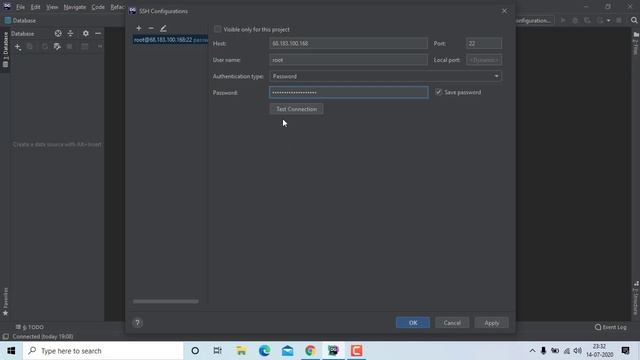Uncheck Save password checkbox
Screen dimensions: 640x360
438,92
